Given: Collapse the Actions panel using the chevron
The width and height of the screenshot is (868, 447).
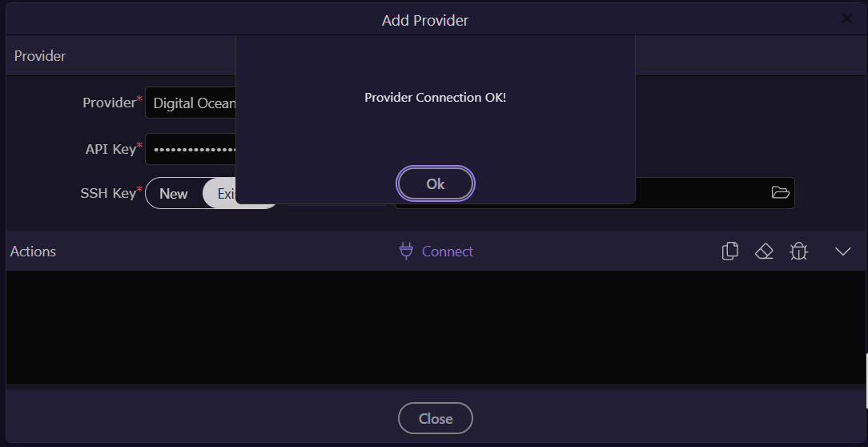Looking at the screenshot, I should [842, 252].
